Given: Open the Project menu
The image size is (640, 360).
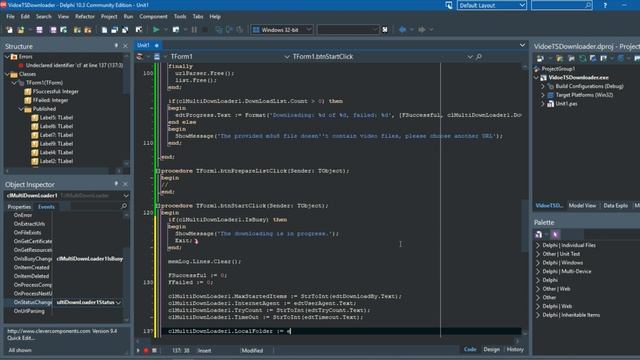Looking at the screenshot, I should [109, 16].
